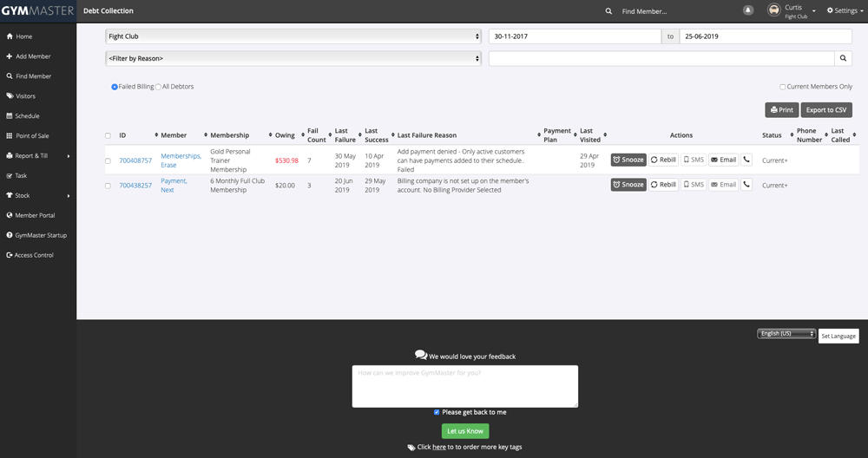Click the feedback text area
This screenshot has width=868, height=458.
point(464,386)
